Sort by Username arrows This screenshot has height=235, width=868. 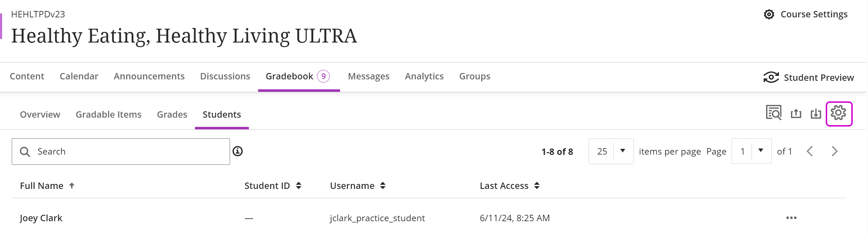383,185
